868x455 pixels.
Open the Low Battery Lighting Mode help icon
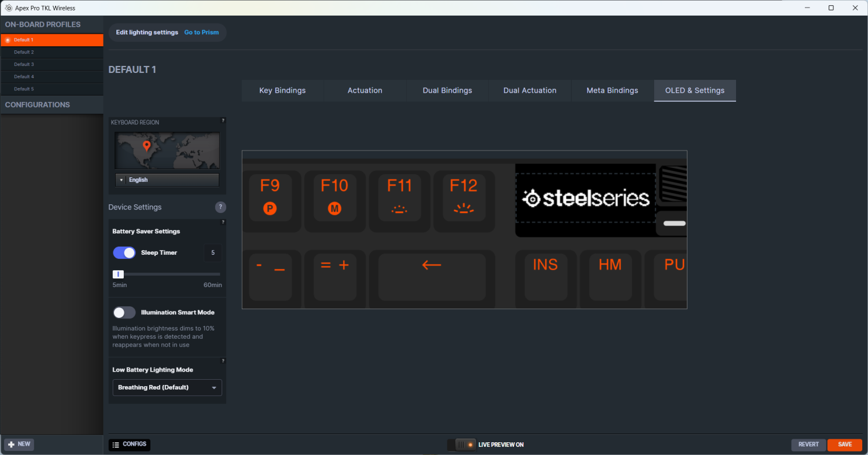[x=223, y=361]
